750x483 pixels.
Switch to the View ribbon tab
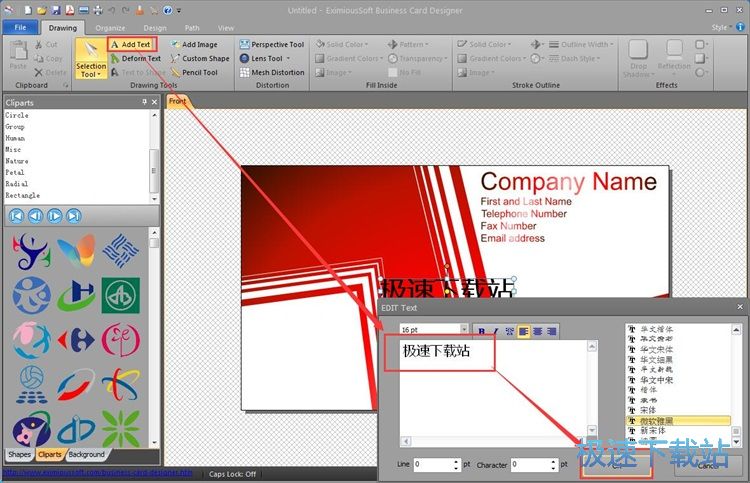226,28
